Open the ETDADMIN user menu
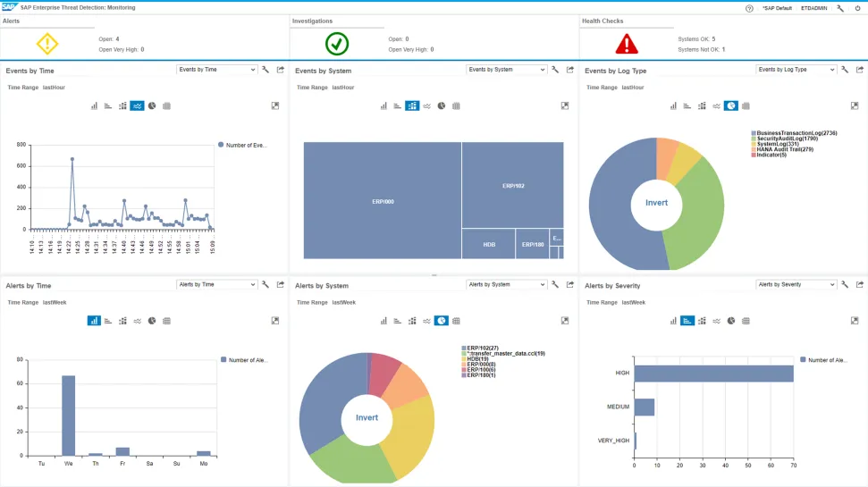868x487 pixels. (814, 8)
